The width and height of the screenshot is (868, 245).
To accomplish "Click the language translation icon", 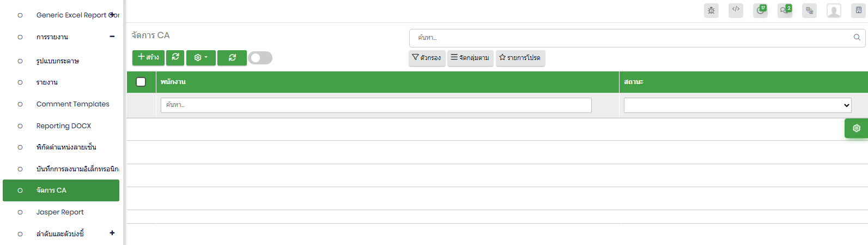I will [809, 10].
